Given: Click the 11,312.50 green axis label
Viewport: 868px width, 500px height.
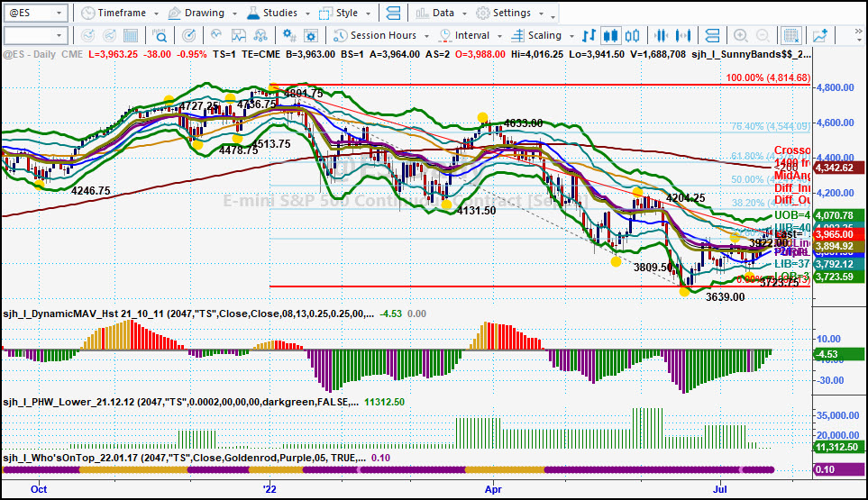Looking at the screenshot, I should pyautogui.click(x=838, y=447).
